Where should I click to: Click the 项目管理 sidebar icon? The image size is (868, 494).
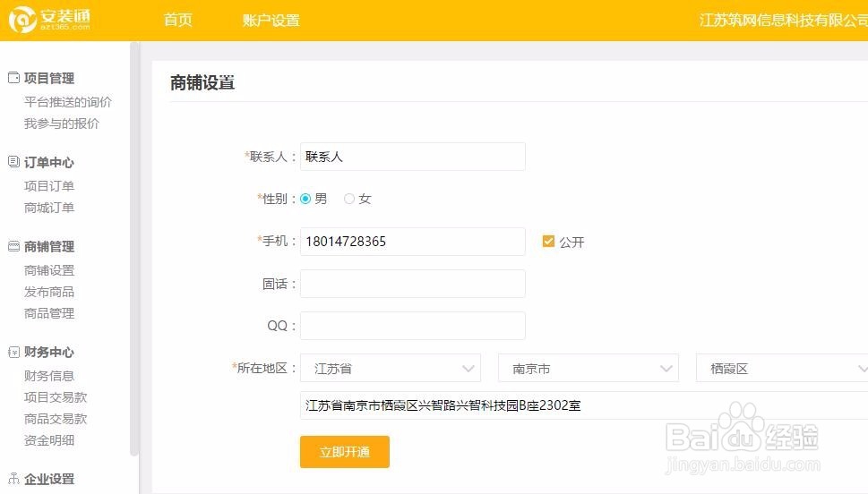pyautogui.click(x=13, y=78)
